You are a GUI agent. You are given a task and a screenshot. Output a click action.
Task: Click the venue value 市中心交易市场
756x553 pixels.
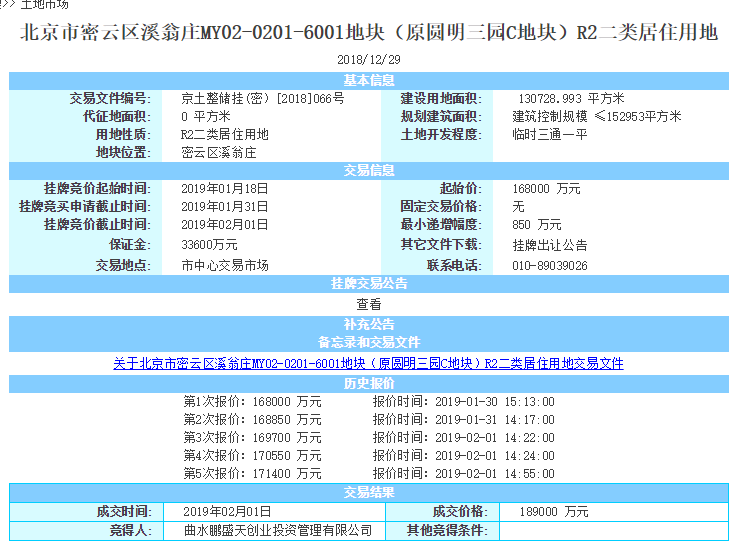coord(225,266)
